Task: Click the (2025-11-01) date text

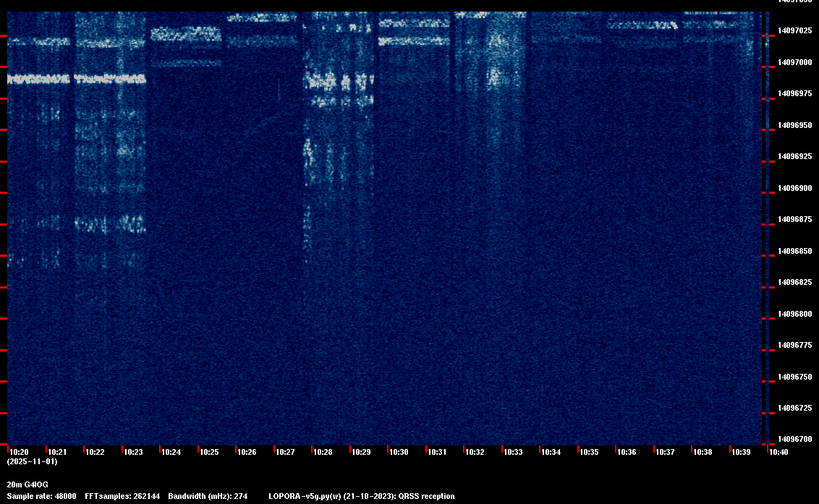Action: point(32,461)
